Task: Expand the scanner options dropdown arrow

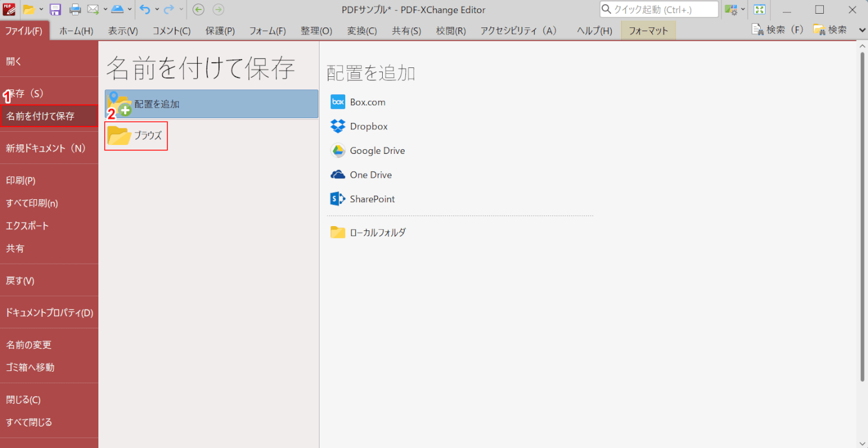Action: click(129, 10)
